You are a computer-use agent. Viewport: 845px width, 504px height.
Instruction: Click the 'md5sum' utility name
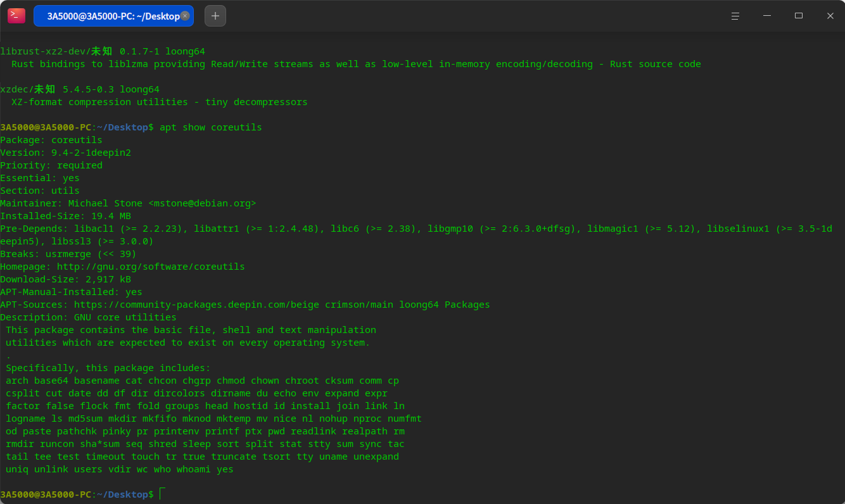click(x=86, y=419)
